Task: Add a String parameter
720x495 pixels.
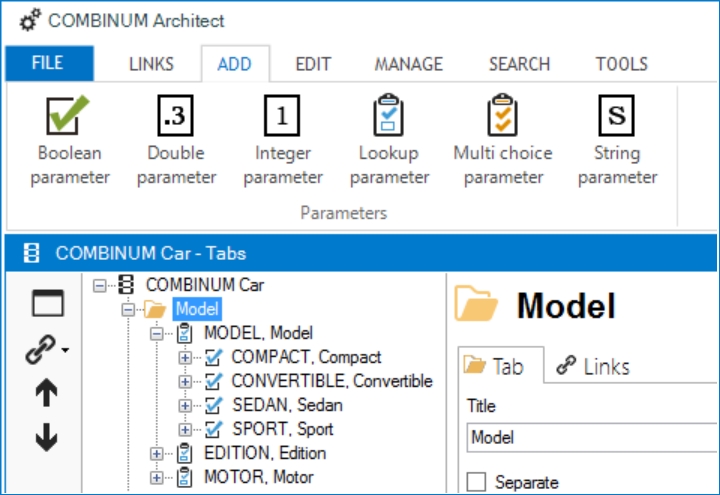Action: pyautogui.click(x=617, y=141)
